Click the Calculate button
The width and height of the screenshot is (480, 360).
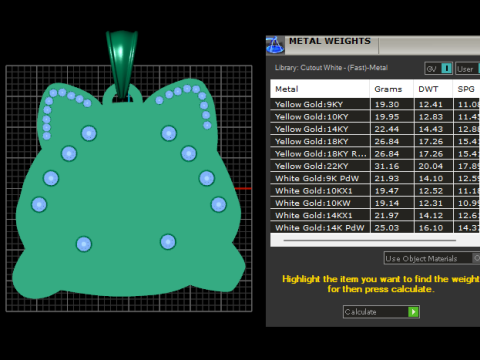381,312
